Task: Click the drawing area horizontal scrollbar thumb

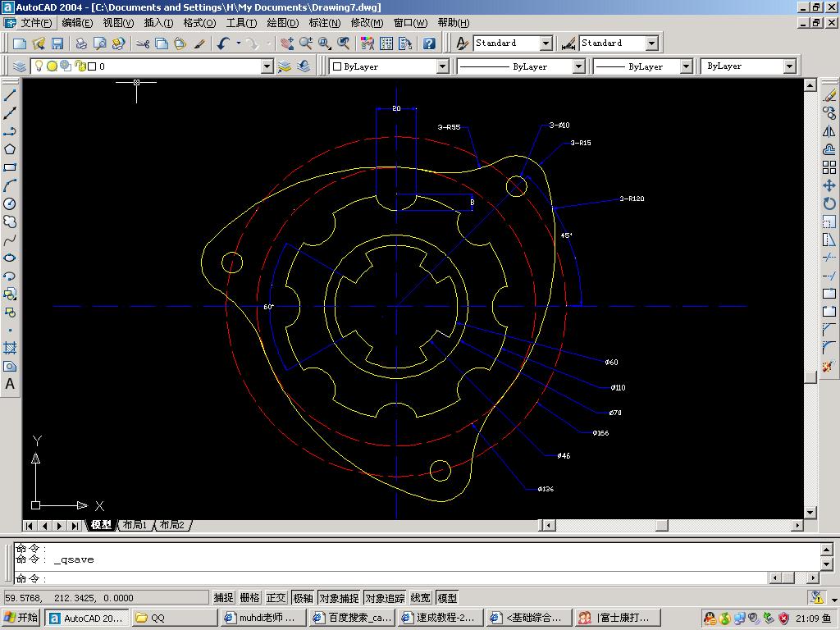Action: click(662, 526)
